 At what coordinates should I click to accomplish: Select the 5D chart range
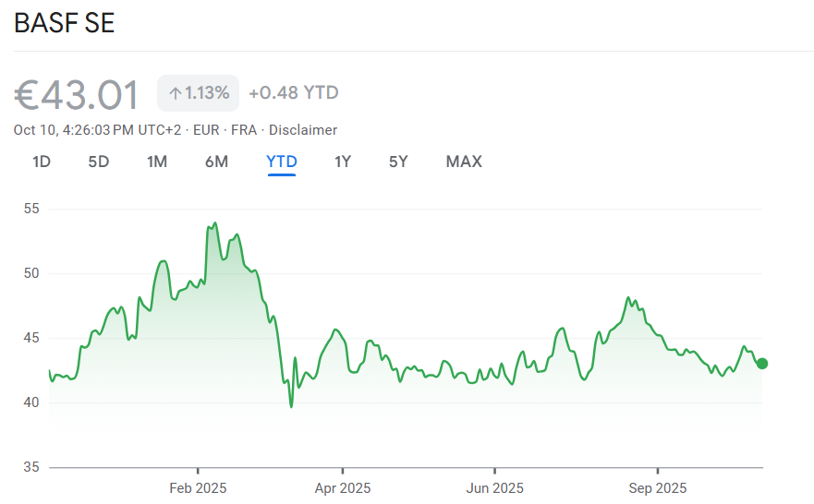click(x=99, y=162)
